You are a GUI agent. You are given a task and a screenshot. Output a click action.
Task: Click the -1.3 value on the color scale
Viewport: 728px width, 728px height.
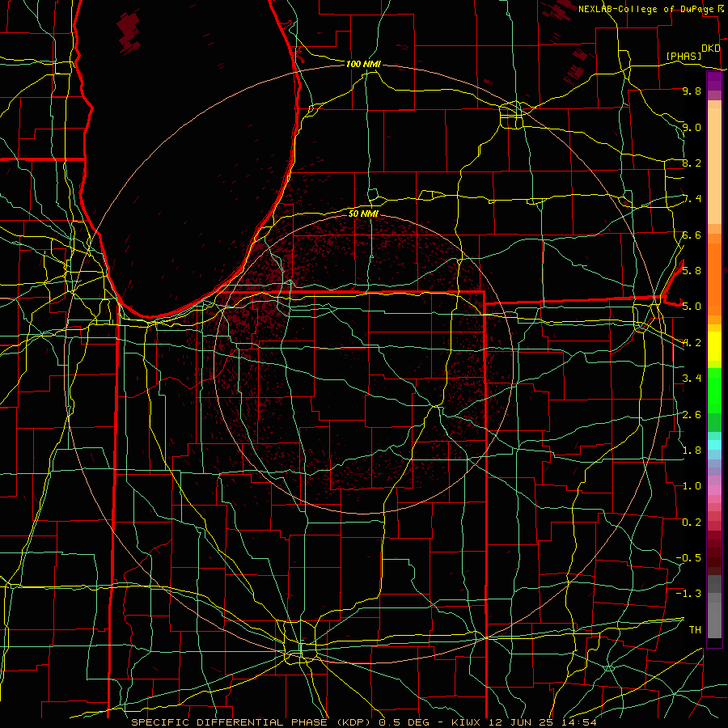(688, 594)
